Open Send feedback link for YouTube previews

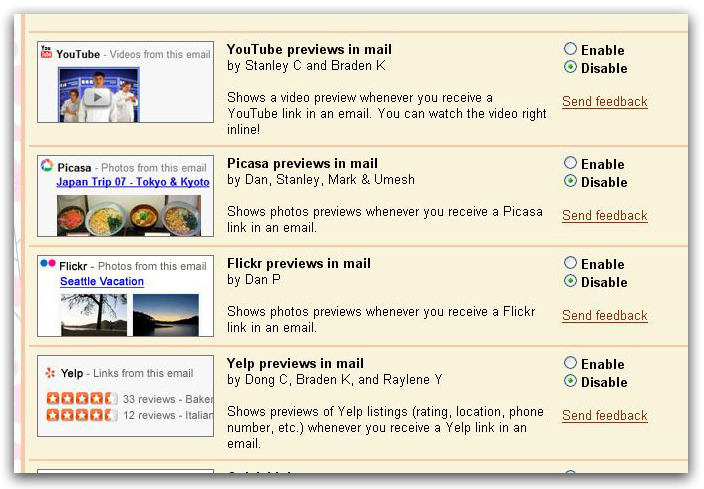(x=604, y=101)
